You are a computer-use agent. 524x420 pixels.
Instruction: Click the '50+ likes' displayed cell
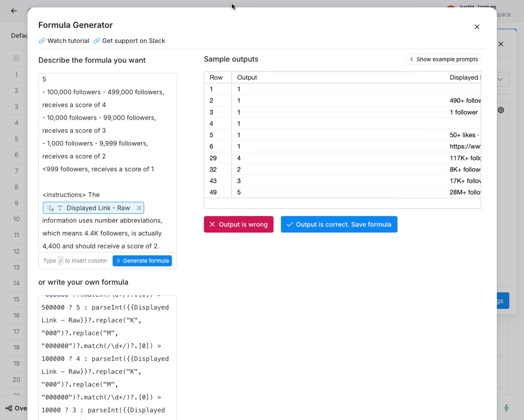coord(464,135)
